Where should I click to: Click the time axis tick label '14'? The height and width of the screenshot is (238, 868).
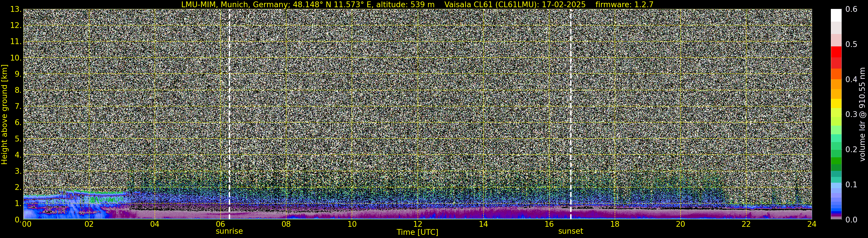pyautogui.click(x=483, y=224)
